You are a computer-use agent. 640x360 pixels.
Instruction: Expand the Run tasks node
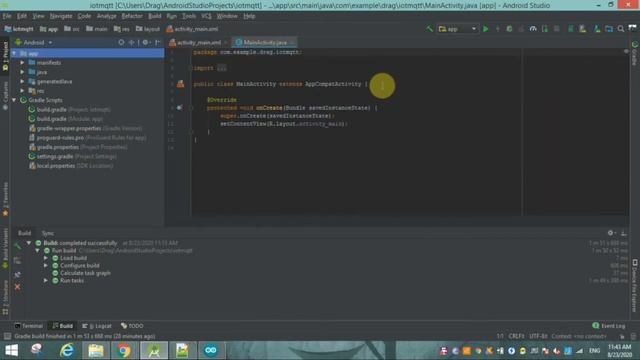46,280
